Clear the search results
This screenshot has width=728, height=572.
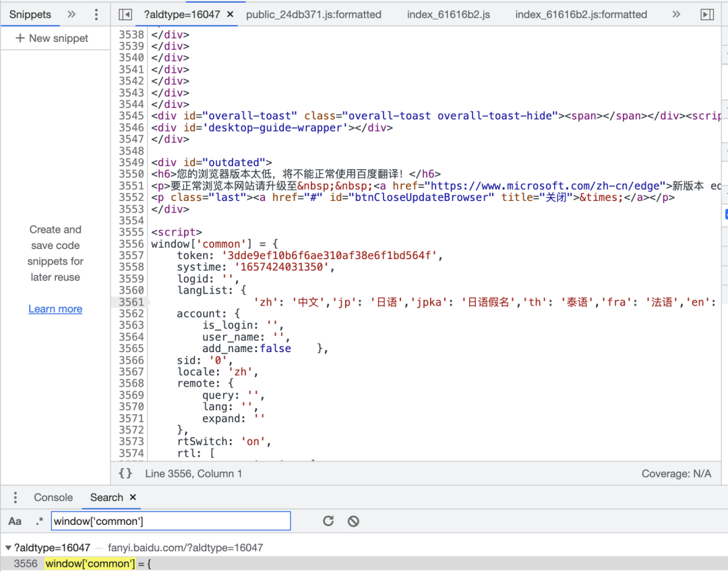pyautogui.click(x=353, y=521)
